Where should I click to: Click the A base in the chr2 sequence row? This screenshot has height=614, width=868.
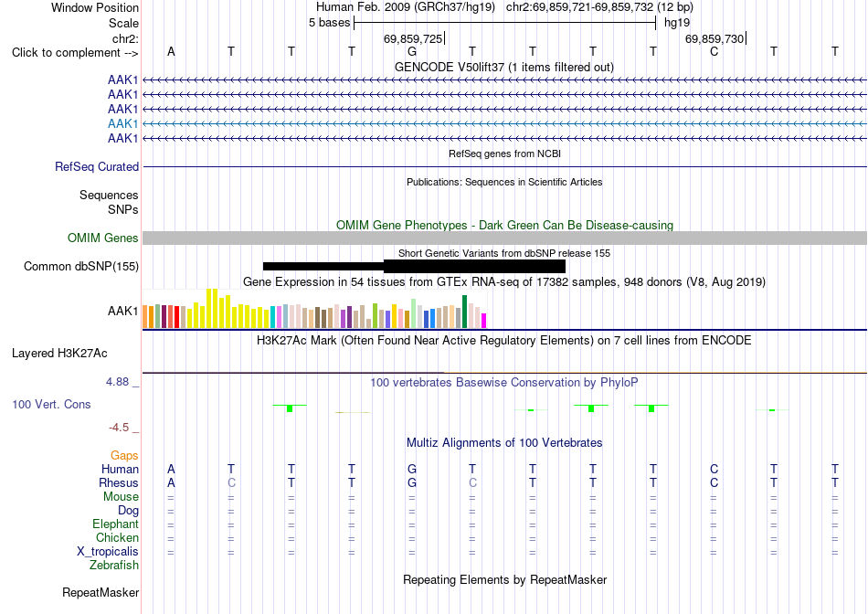tap(171, 51)
